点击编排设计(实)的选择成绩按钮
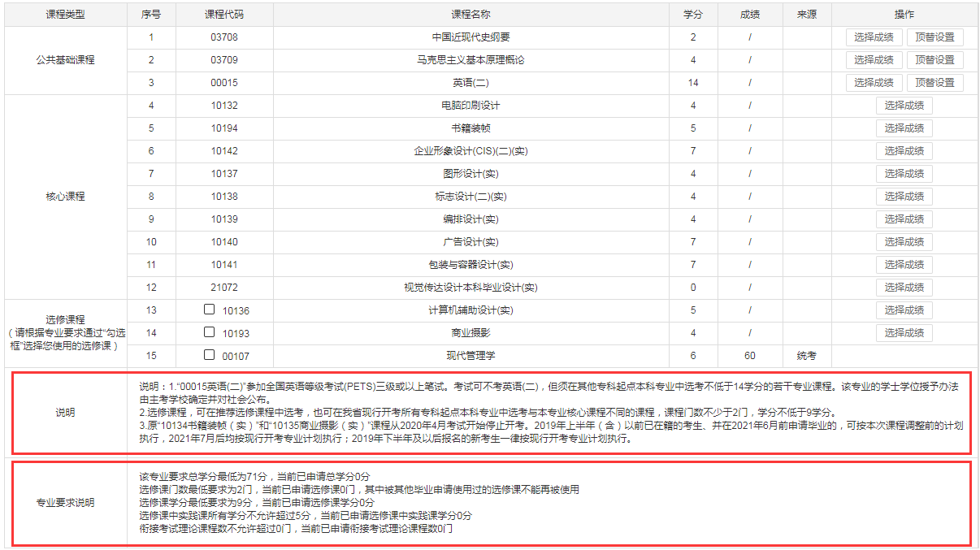 (x=904, y=219)
